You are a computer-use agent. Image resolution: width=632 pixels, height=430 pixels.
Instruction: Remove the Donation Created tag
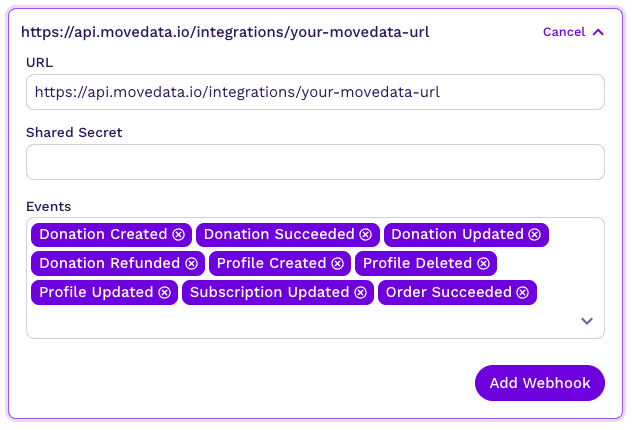point(179,234)
